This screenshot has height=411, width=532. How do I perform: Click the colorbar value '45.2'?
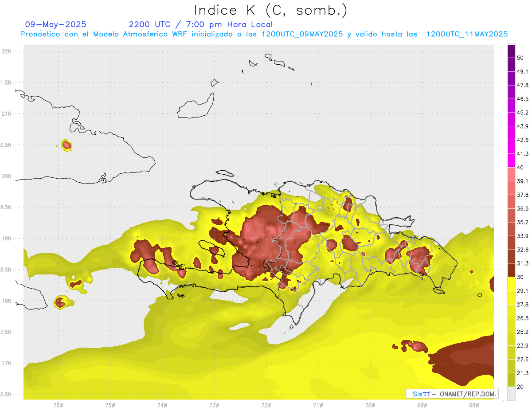point(523,113)
